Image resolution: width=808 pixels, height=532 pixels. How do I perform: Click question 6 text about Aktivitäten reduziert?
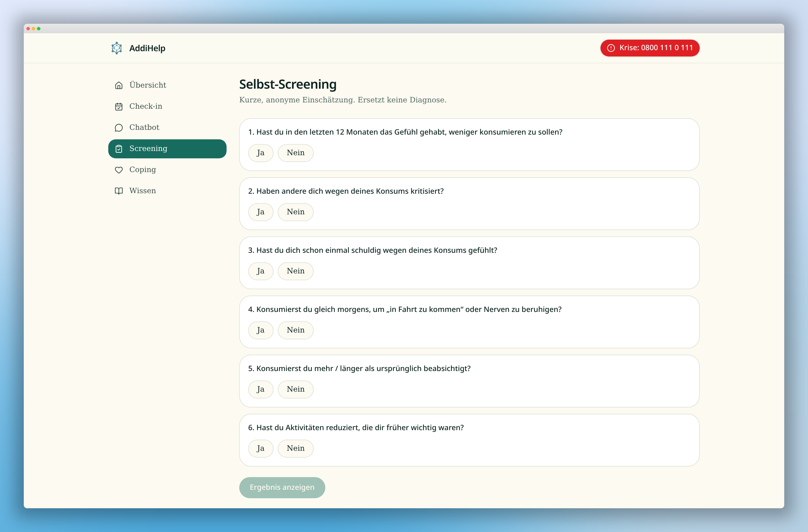[356, 427]
